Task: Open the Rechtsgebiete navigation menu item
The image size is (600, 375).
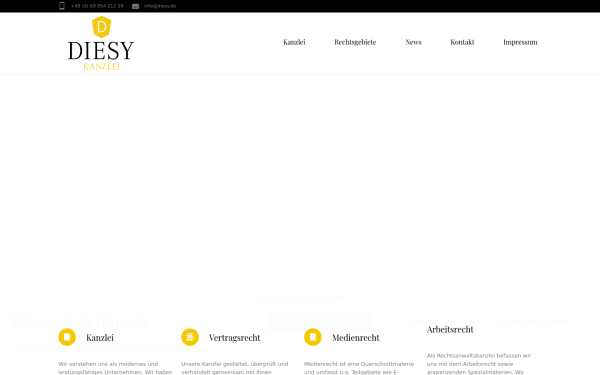Action: (355, 42)
